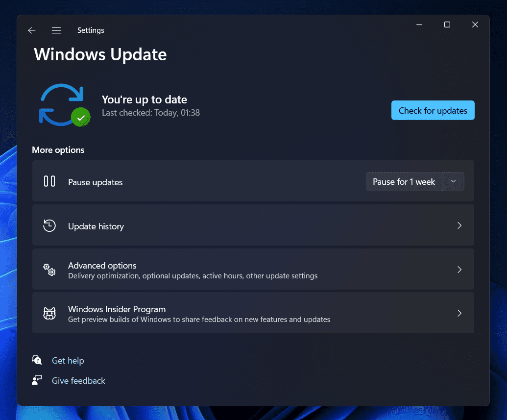The height and width of the screenshot is (420, 507).
Task: Click the Give feedback icon
Action: click(x=37, y=380)
